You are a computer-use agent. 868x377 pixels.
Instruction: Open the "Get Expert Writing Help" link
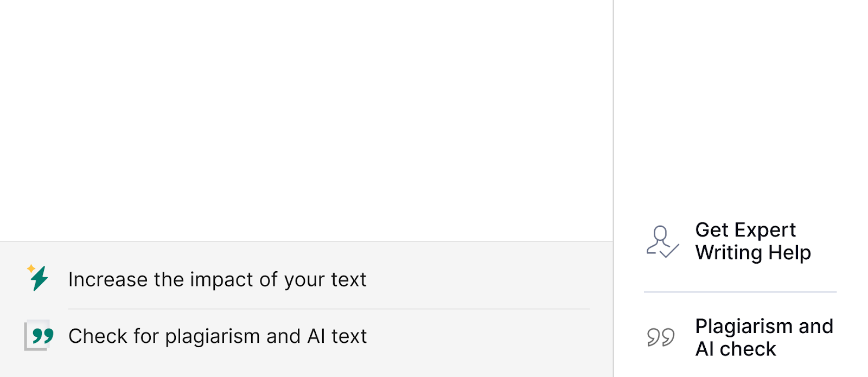pyautogui.click(x=753, y=241)
